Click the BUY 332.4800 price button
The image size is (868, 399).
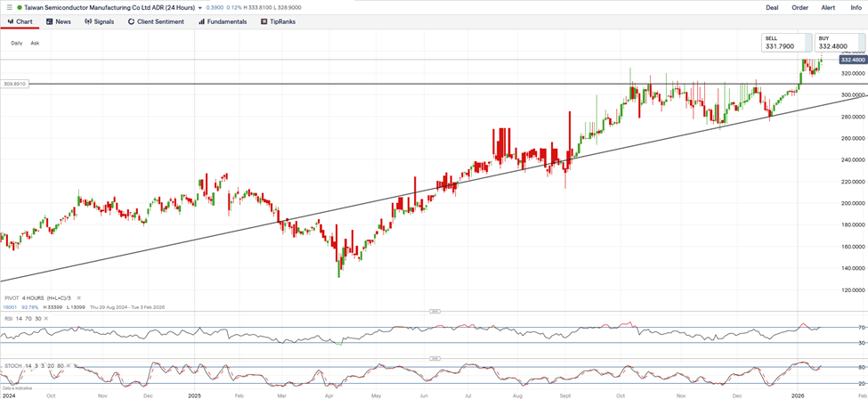coord(840,43)
